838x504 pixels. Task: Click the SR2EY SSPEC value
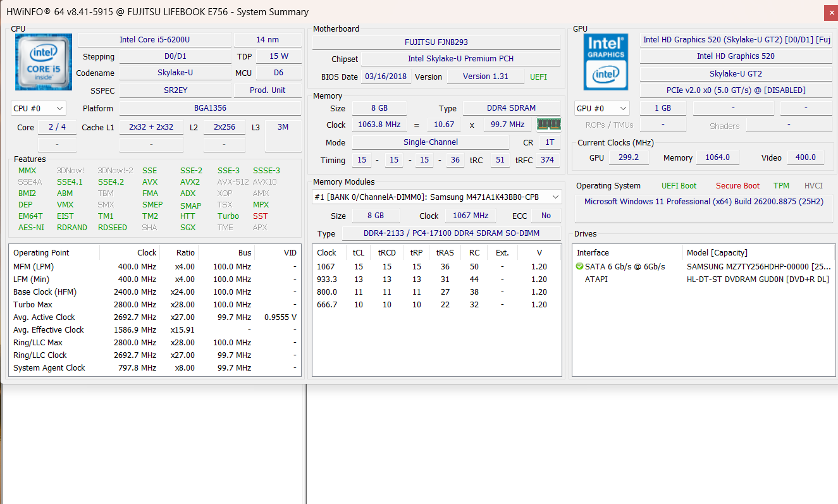[175, 90]
